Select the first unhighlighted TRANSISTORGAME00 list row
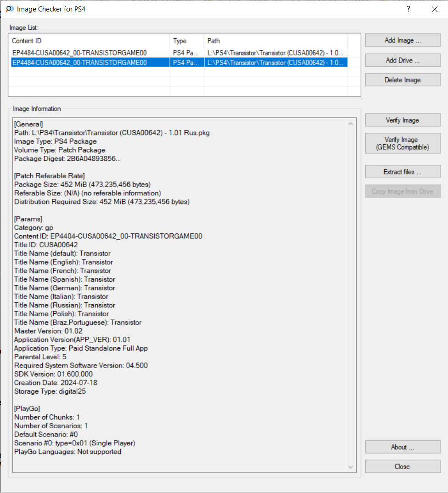Screen dimensions: 448x493 coord(179,53)
